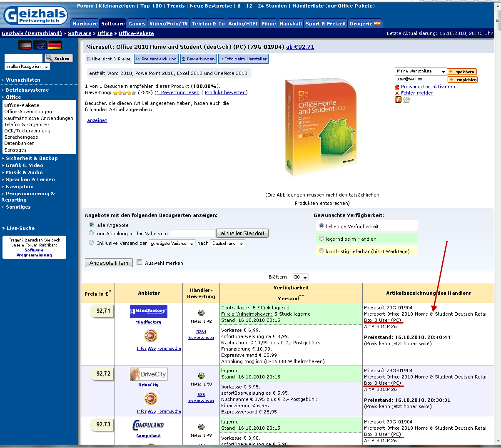This screenshot has width=501, height=448.
Task: Click the search text field in sidebar
Action: (23, 58)
